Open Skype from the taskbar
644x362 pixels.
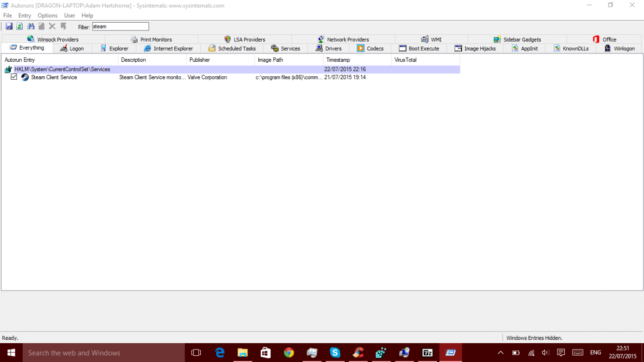tap(335, 353)
